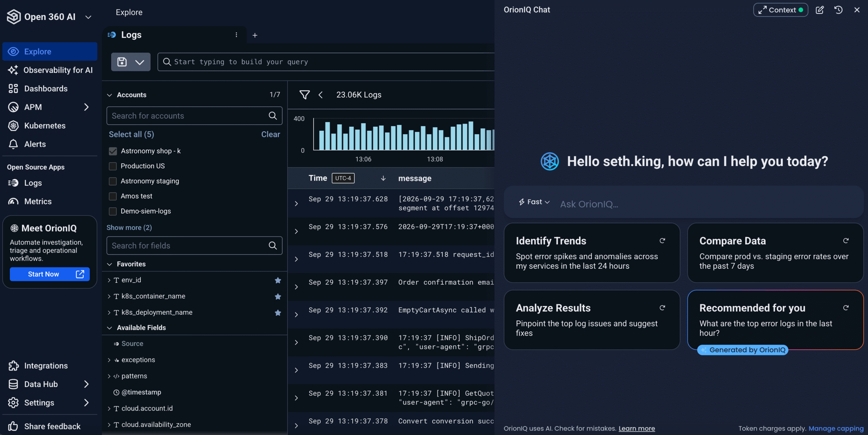The height and width of the screenshot is (435, 868).
Task: Click the search icon in the accounts search box
Action: [x=273, y=116]
